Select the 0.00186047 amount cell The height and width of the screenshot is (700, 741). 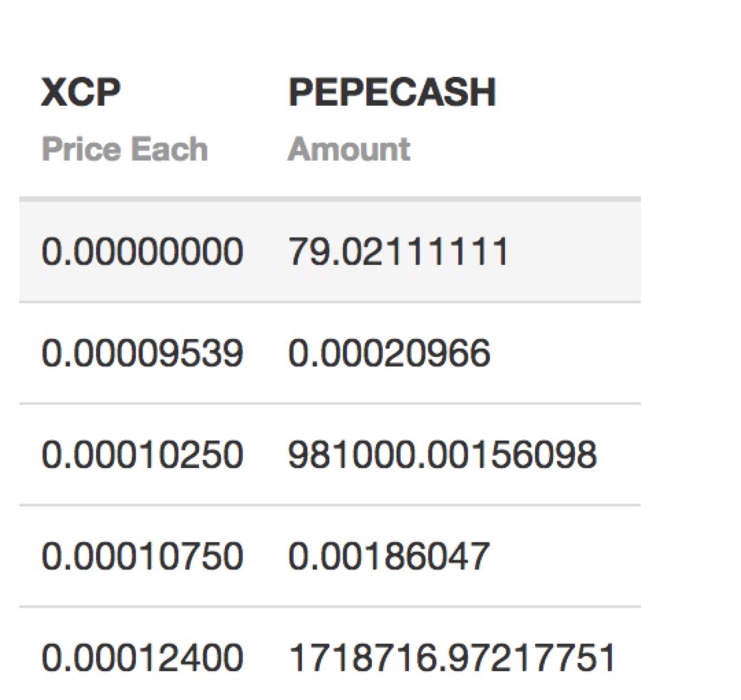pyautogui.click(x=388, y=556)
